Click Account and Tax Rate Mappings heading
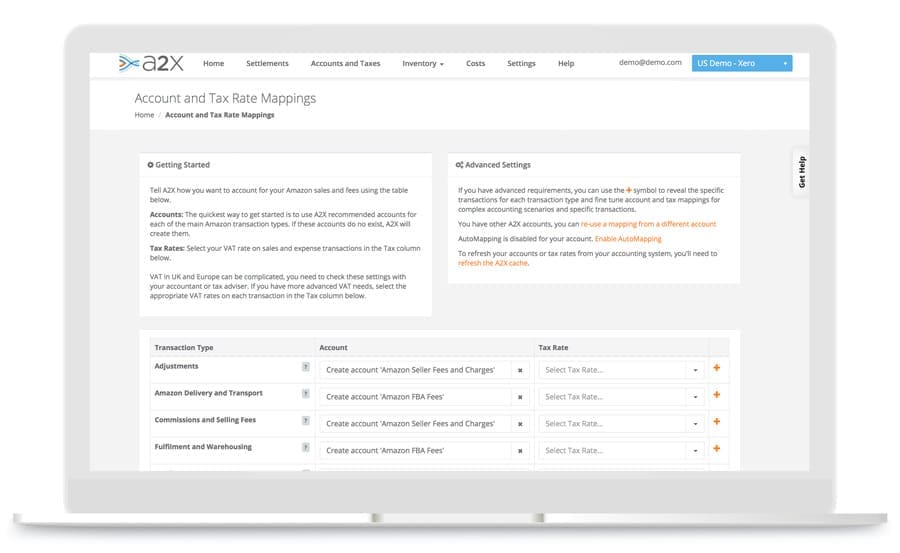Screen dimensions: 900x553 tap(225, 98)
